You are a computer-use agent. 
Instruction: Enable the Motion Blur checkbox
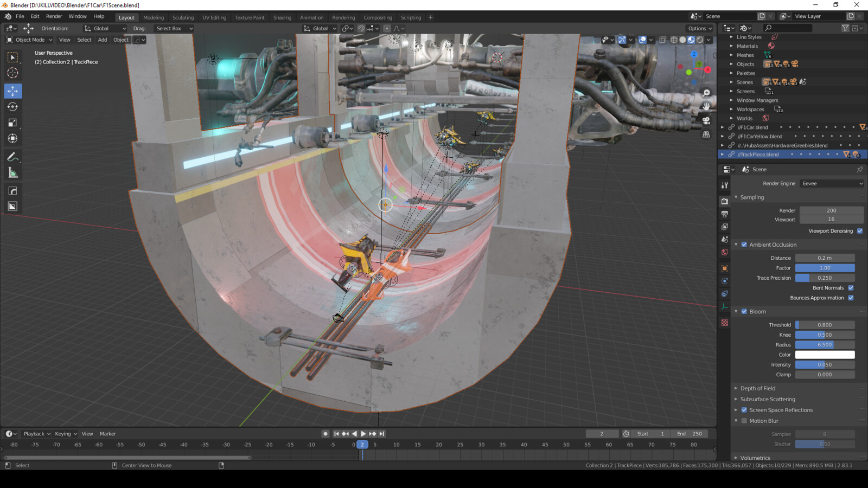(744, 421)
